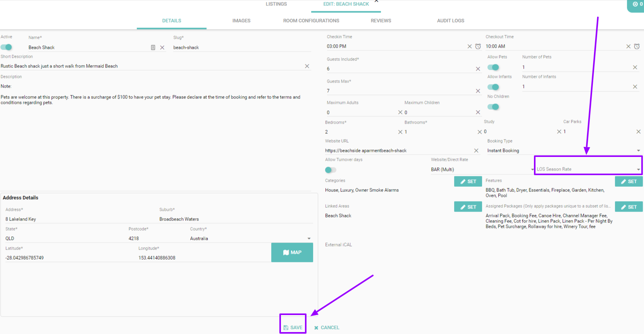Open the Checkin Time clock picker

478,46
